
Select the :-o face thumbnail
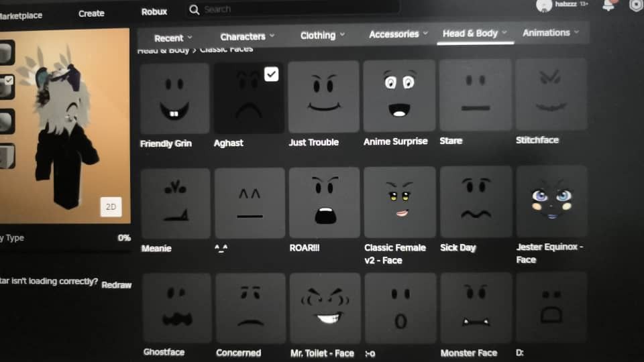click(x=400, y=308)
